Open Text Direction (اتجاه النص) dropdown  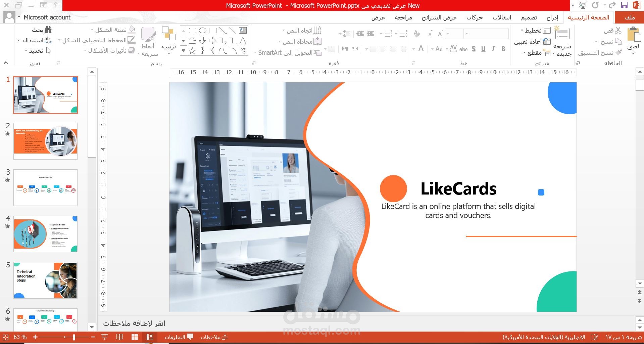tap(302, 31)
